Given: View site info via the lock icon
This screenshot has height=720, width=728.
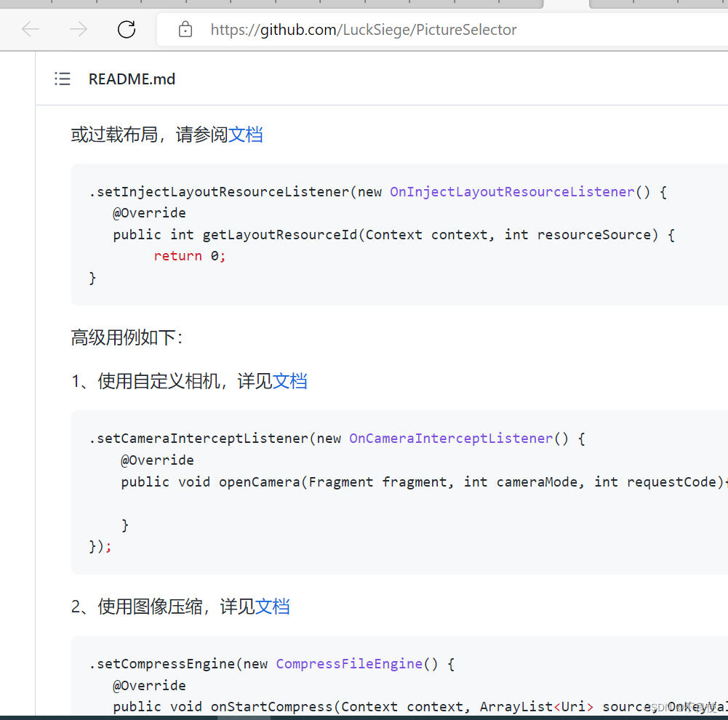Looking at the screenshot, I should 185,29.
